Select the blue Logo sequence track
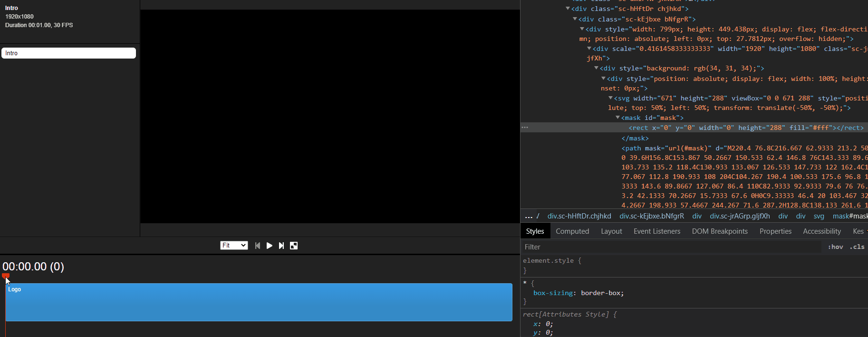Screen dimensions: 868x337 tap(259, 302)
